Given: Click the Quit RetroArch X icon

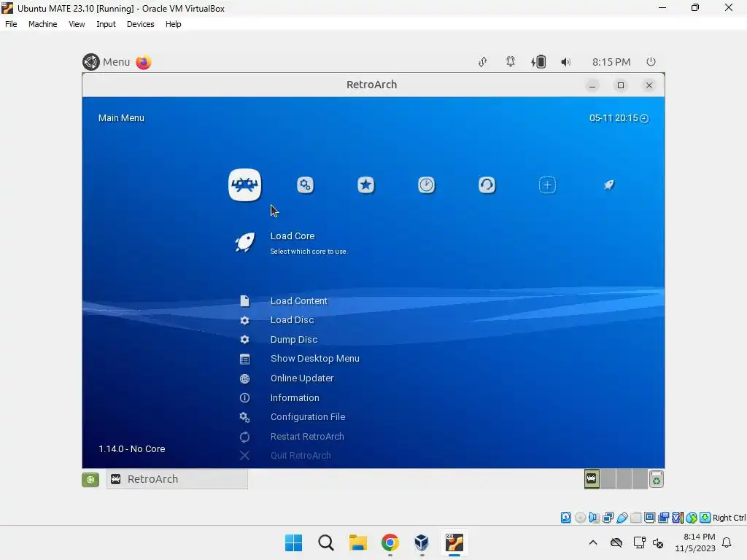Looking at the screenshot, I should click(x=244, y=456).
